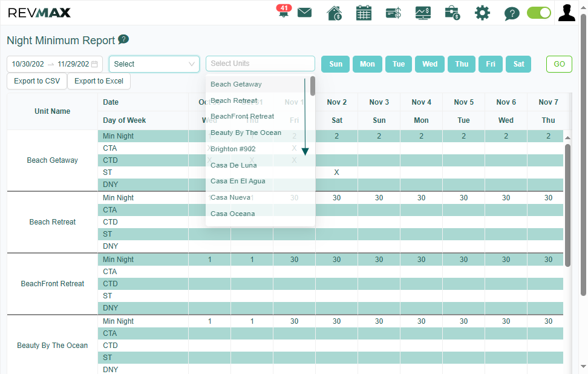Click the Unit Name column header
The image size is (588, 374).
(x=53, y=111)
